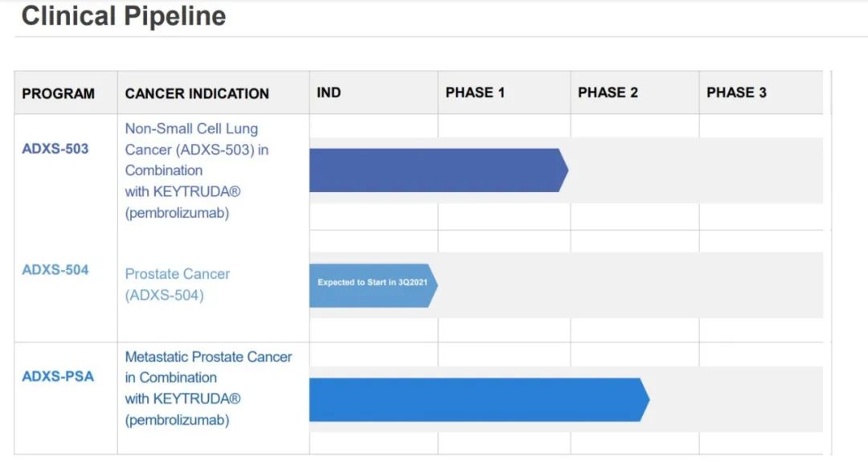Select the ADXS-PSA program link

(x=58, y=377)
